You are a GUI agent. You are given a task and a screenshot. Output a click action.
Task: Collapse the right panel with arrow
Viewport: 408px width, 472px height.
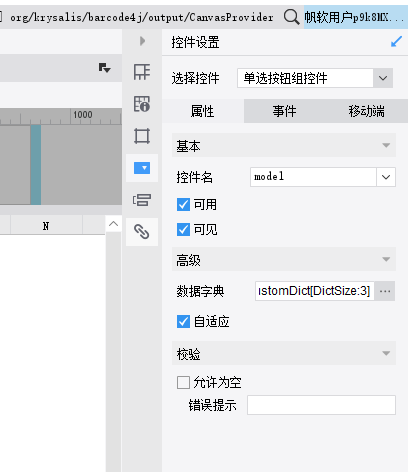point(142,41)
